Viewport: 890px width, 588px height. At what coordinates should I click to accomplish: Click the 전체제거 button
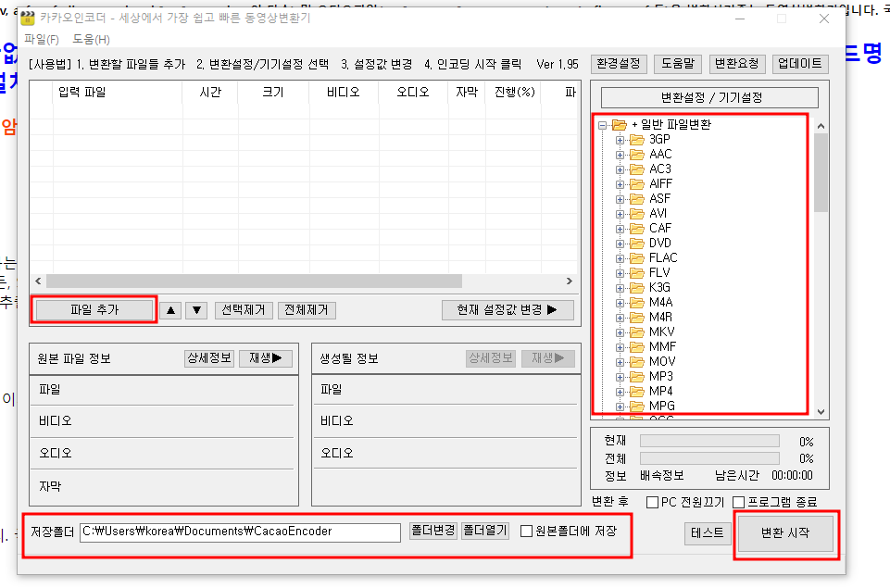307,310
